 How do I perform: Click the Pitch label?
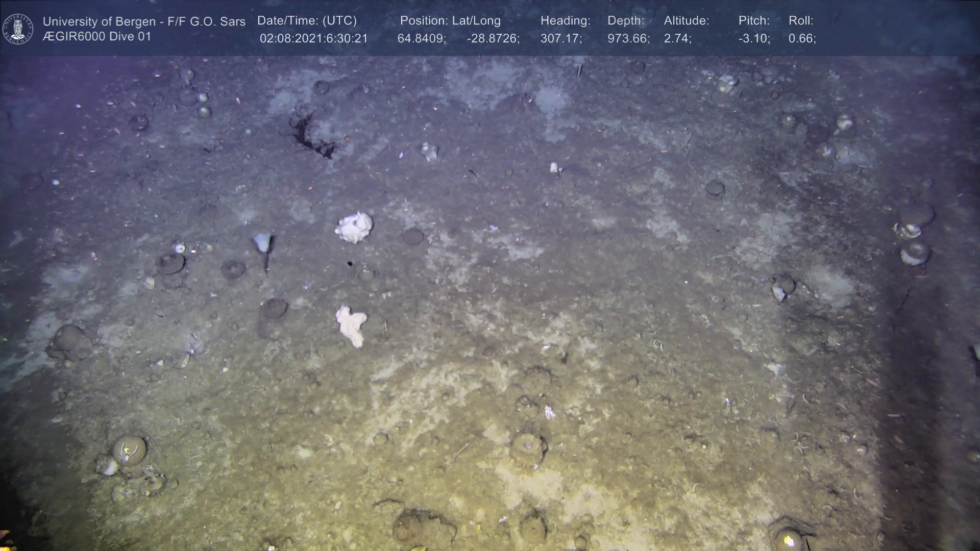754,21
